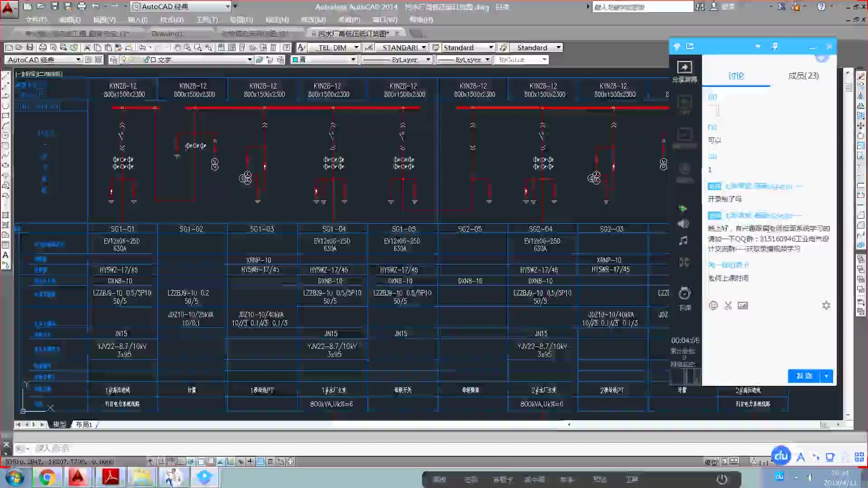This screenshot has width=868, height=488.
Task: Click the New drawing icon in the standard toolbar
Action: click(9, 47)
